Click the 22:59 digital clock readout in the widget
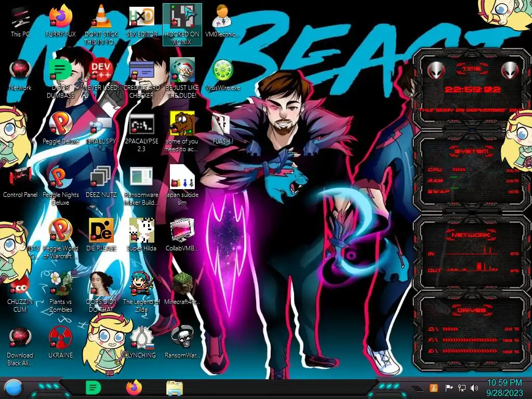This screenshot has height=399, width=532. tap(472, 89)
